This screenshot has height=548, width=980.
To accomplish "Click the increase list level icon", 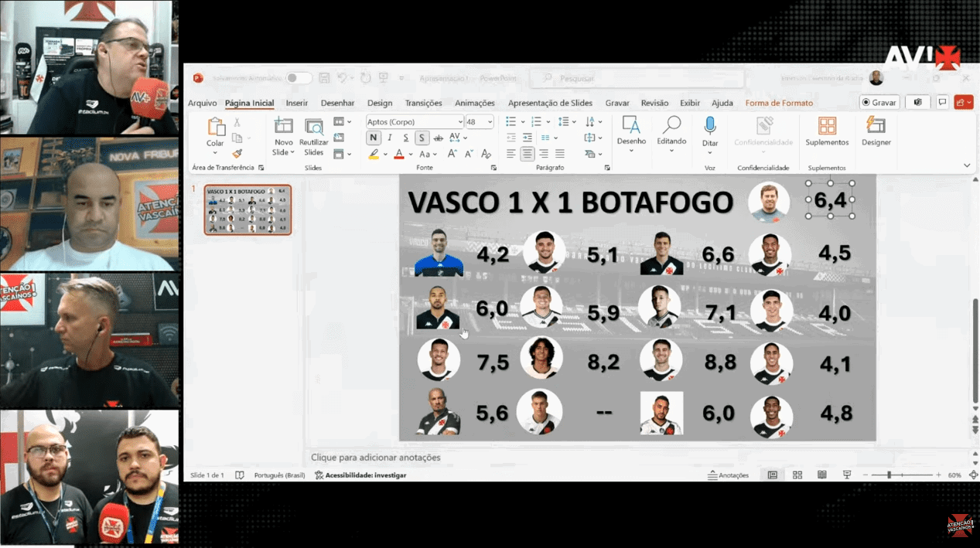I will 528,138.
